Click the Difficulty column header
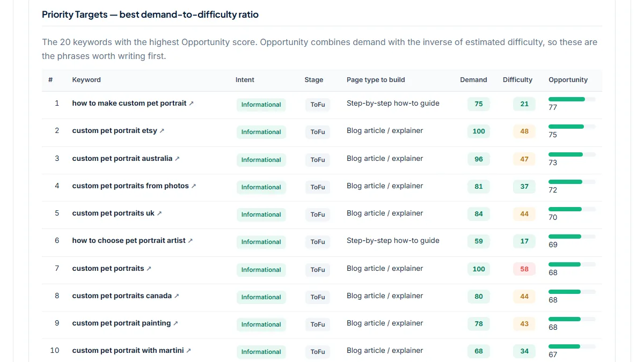Image resolution: width=644 pixels, height=362 pixels. coord(517,80)
